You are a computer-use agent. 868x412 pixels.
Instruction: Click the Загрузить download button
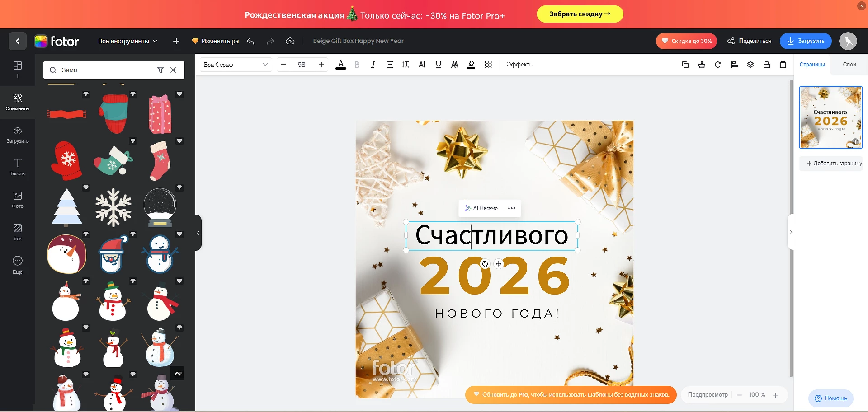[x=806, y=41]
